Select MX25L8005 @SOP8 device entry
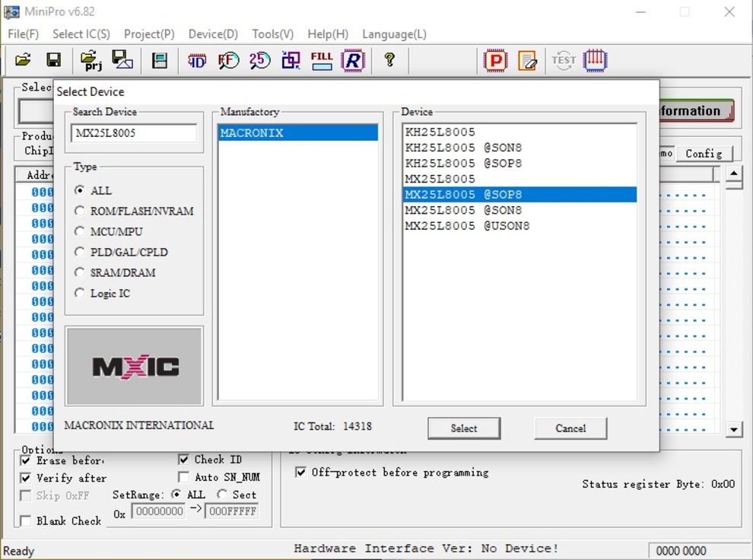Screen dimensions: 753x560 [519, 195]
